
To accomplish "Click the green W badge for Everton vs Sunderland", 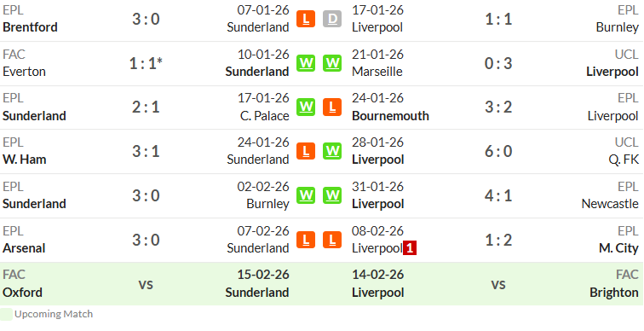I will point(306,63).
